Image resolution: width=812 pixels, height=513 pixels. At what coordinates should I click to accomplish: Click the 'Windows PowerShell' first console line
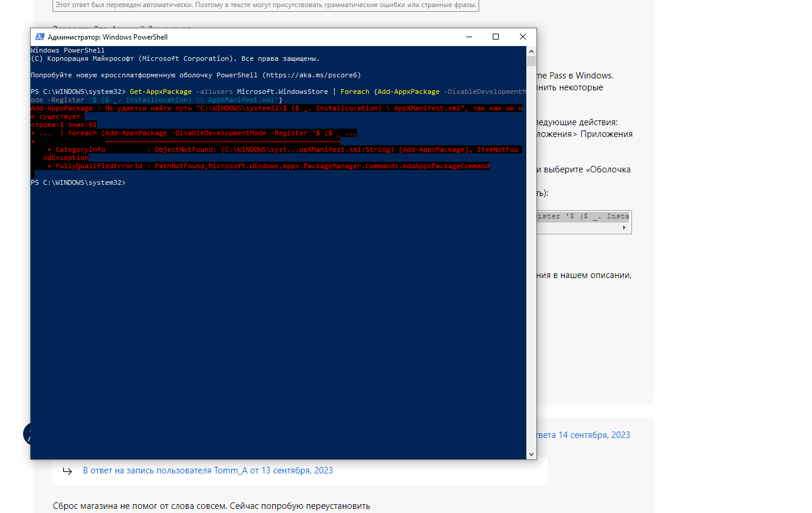click(68, 50)
